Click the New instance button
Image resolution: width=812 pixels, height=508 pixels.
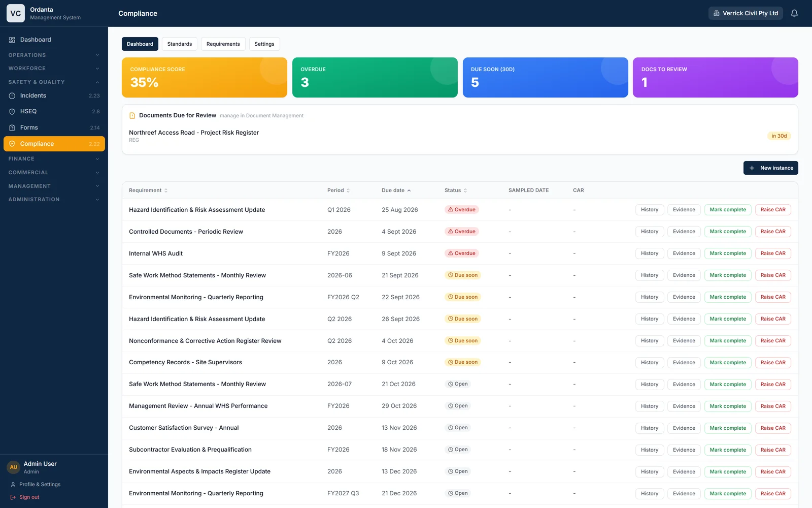tap(770, 168)
